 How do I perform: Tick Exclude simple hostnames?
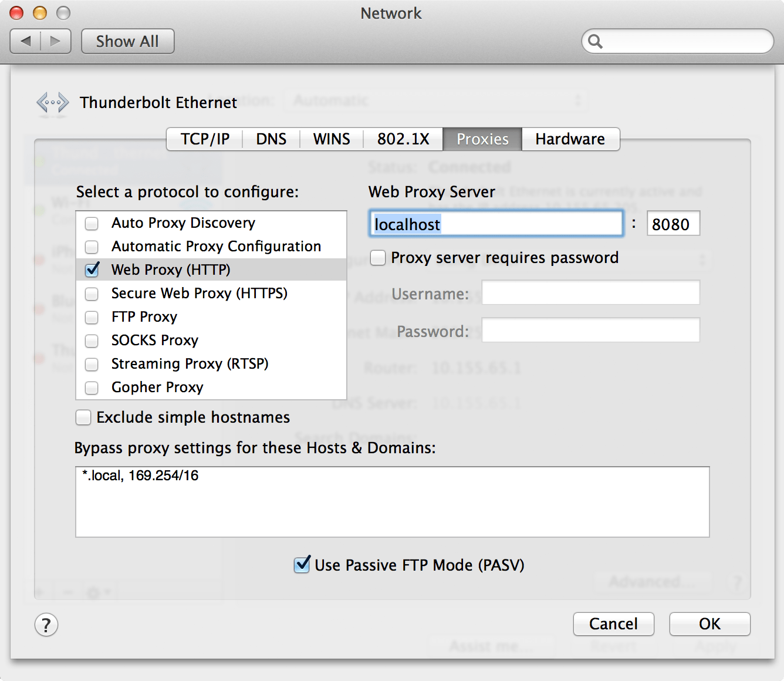[83, 417]
